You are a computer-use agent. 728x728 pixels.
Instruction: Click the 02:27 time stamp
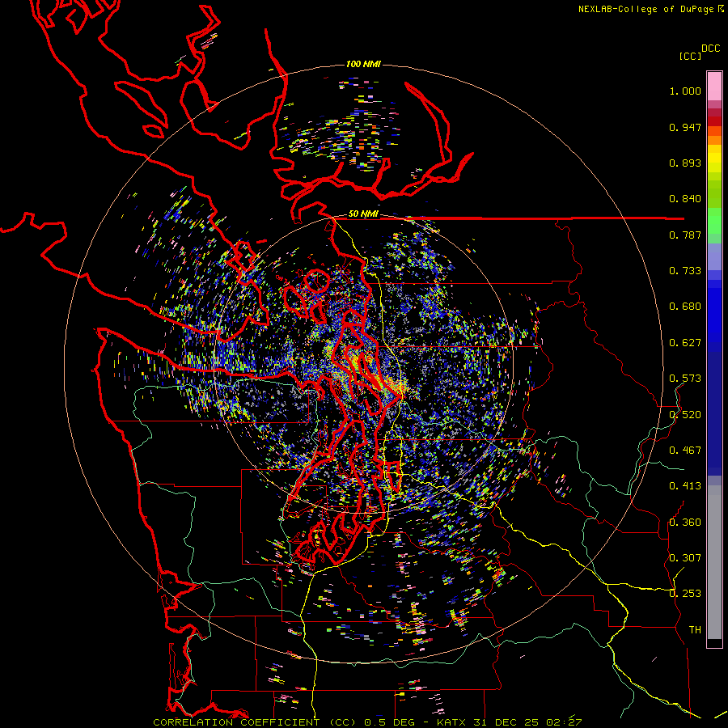[563, 722]
